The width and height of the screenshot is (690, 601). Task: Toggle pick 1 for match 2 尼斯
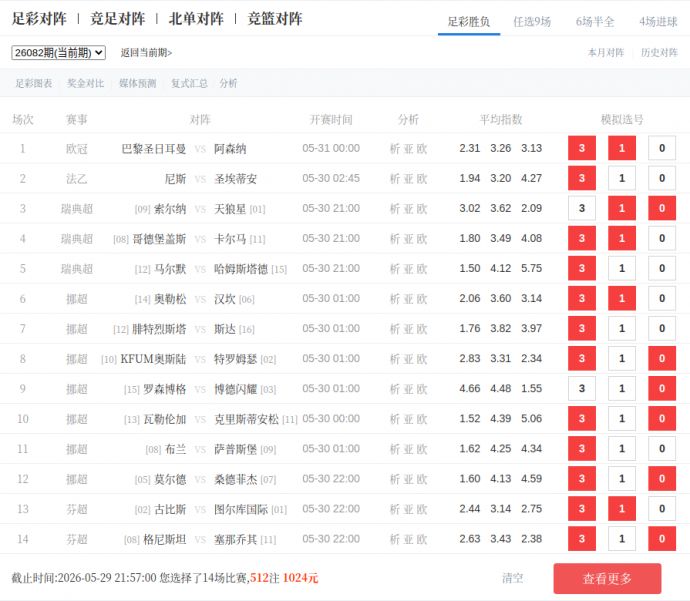(x=622, y=178)
